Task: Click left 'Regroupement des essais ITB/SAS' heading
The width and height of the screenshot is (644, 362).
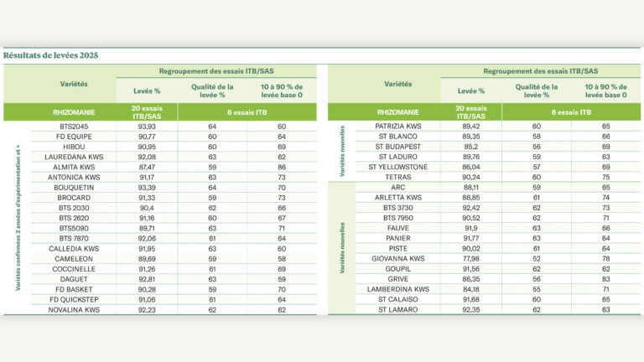Action: point(216,71)
